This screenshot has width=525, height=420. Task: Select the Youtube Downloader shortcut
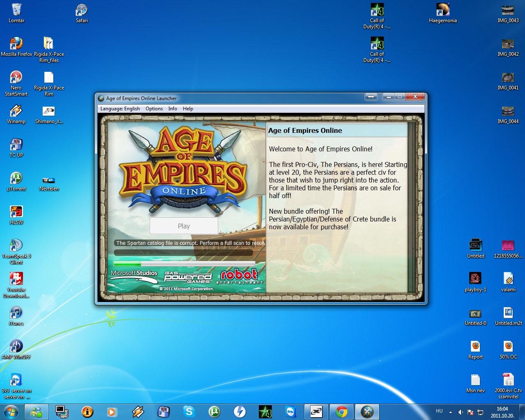pyautogui.click(x=16, y=285)
